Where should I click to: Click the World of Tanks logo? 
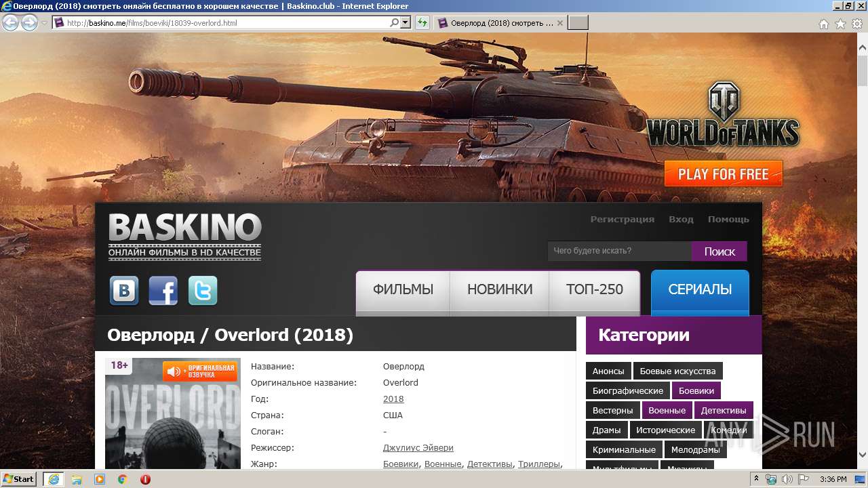(x=723, y=115)
